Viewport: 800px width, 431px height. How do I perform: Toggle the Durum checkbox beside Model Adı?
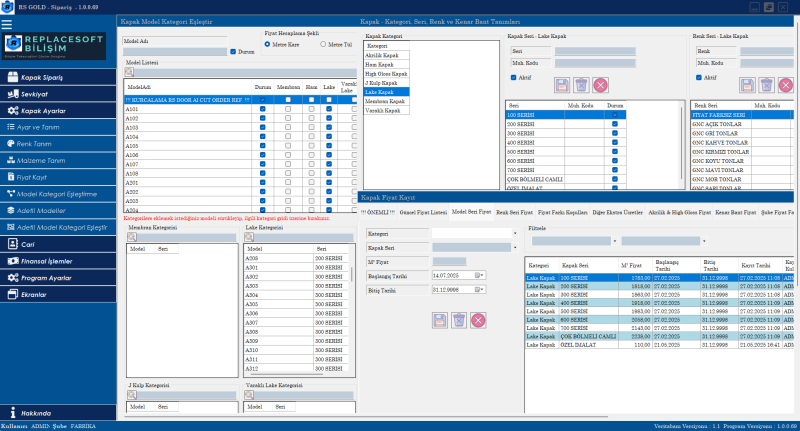pyautogui.click(x=233, y=52)
